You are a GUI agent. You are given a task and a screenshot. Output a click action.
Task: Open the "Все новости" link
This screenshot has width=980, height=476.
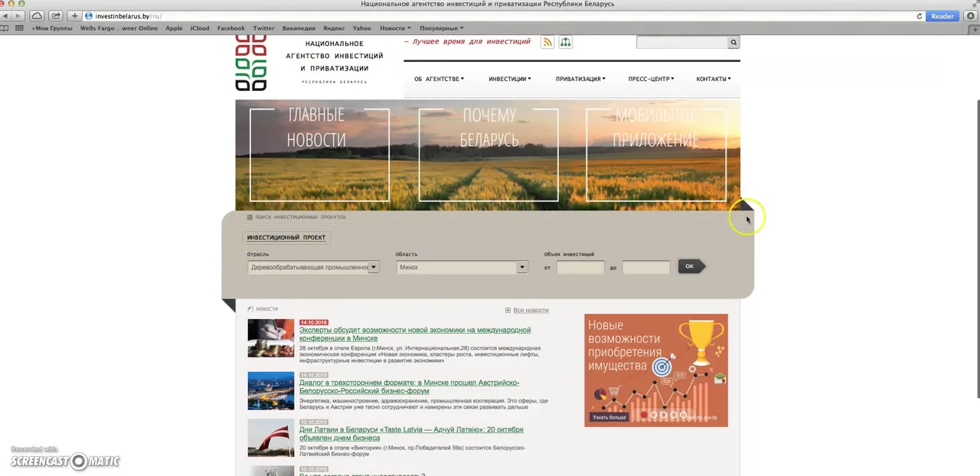coord(531,310)
